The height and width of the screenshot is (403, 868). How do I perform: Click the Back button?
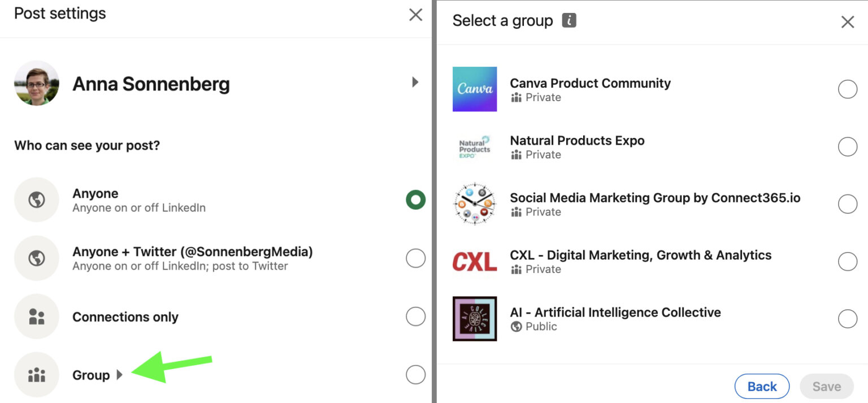[x=762, y=386]
